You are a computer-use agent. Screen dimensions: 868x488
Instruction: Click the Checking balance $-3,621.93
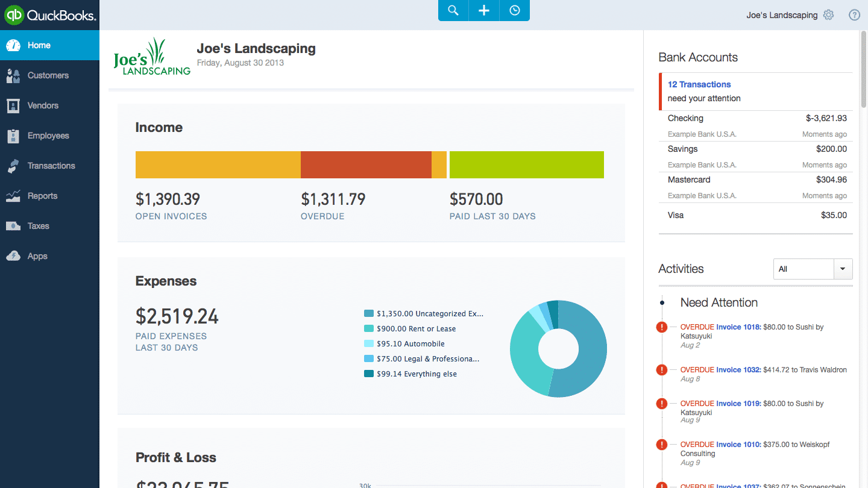pos(826,119)
